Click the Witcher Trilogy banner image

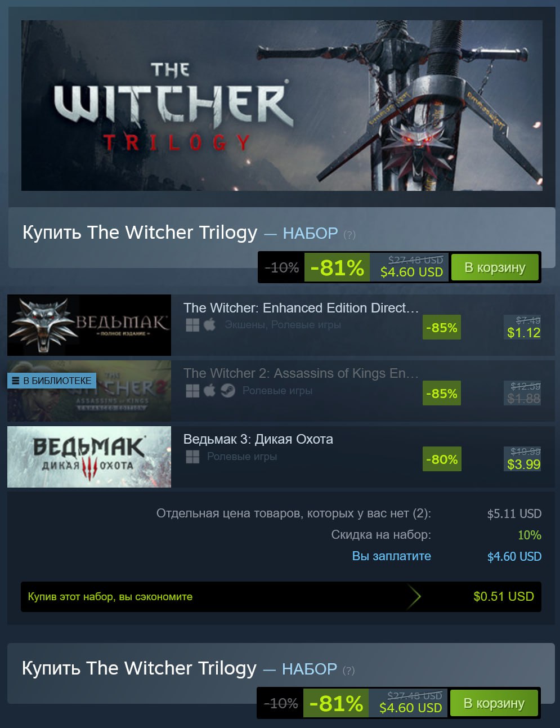(282, 105)
